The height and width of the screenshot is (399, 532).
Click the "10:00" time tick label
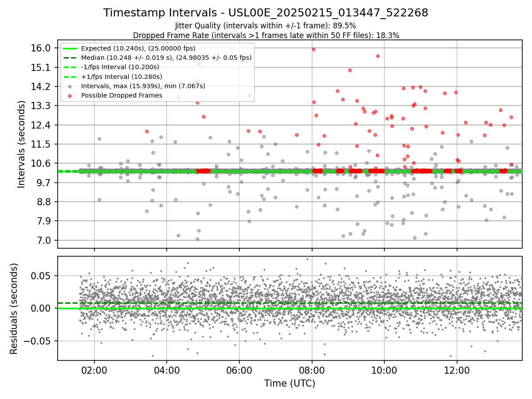coord(384,370)
